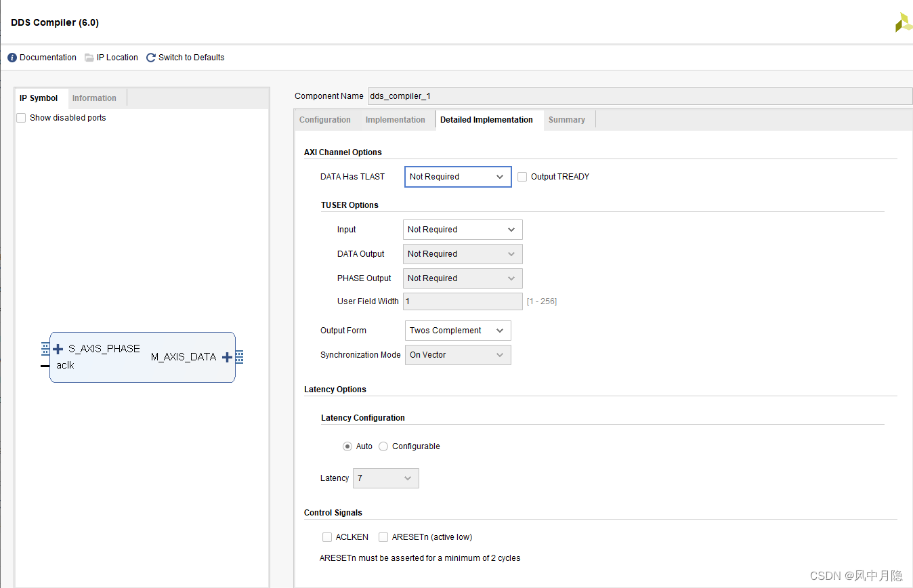This screenshot has width=913, height=588.
Task: Open the DATA Output dropdown
Action: tap(463, 254)
